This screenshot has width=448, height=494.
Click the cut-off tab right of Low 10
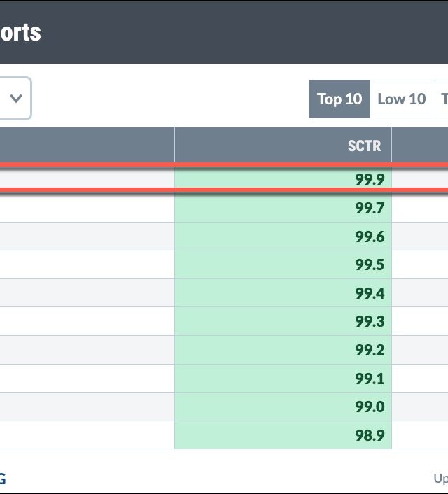[x=442, y=99]
